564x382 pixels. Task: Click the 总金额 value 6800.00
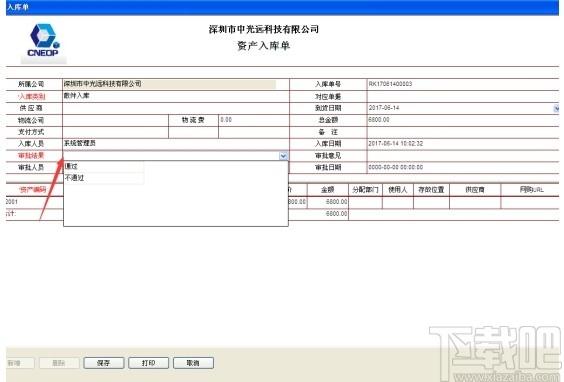click(379, 120)
